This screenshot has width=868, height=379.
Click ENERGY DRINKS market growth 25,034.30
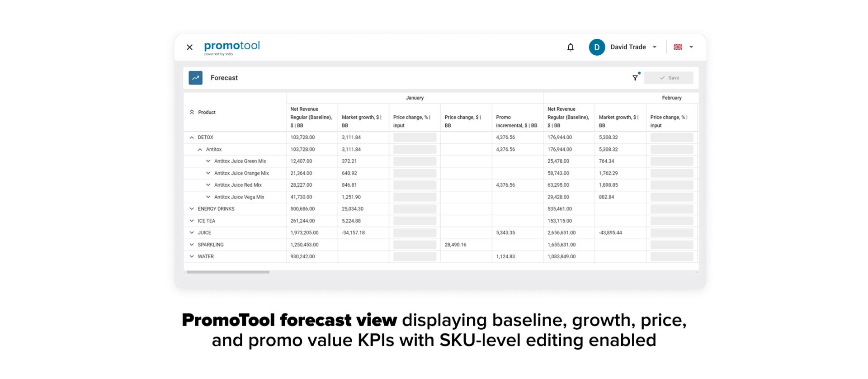point(353,209)
